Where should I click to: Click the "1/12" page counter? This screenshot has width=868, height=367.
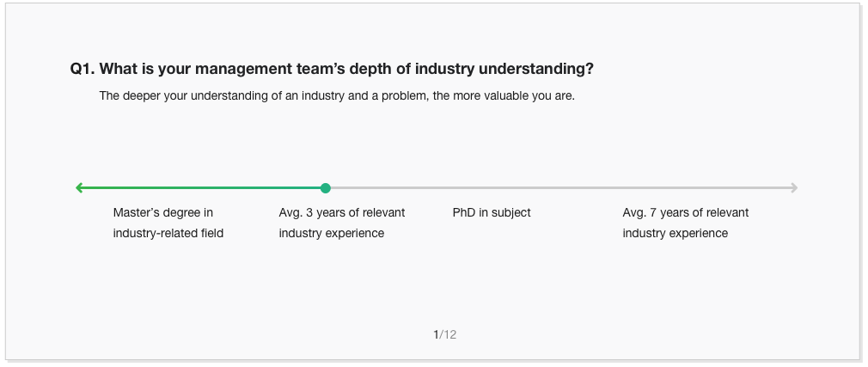click(x=444, y=334)
